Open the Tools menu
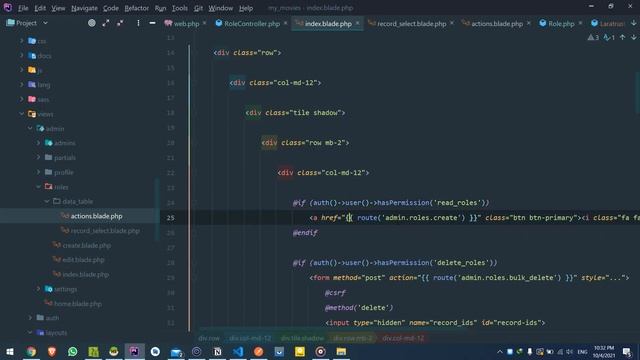Viewport: 640px width, 360px height. coord(180,8)
